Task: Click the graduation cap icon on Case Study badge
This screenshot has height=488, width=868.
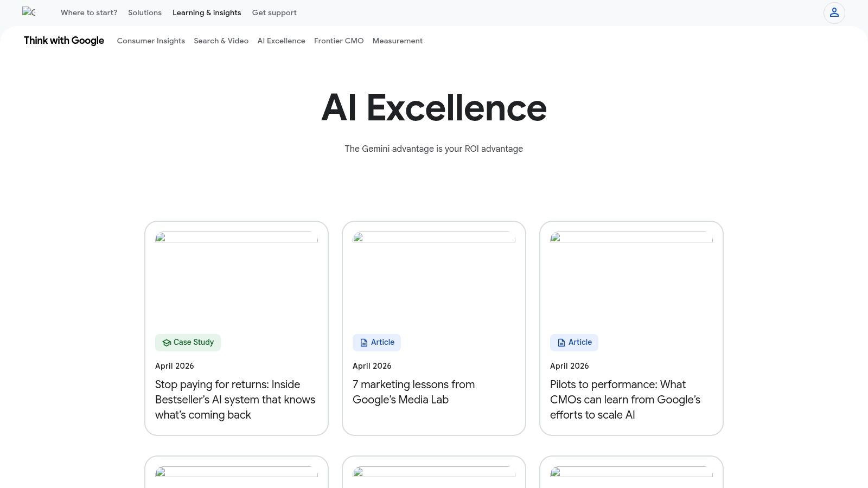Action: coord(167,342)
